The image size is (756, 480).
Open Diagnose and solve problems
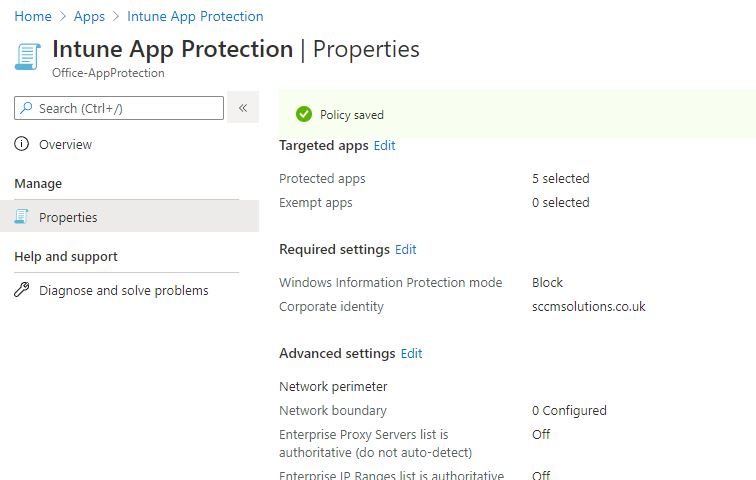point(123,290)
